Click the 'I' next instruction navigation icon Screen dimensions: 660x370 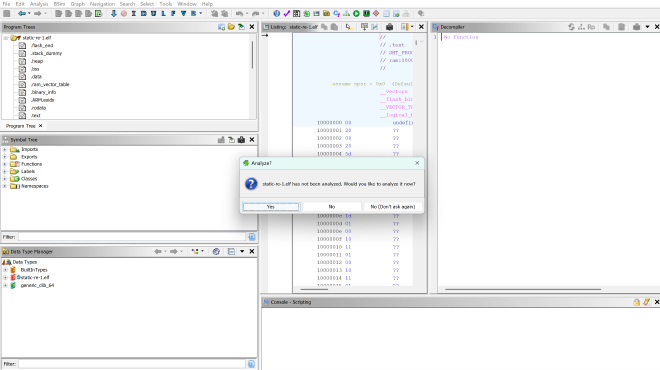[134, 13]
